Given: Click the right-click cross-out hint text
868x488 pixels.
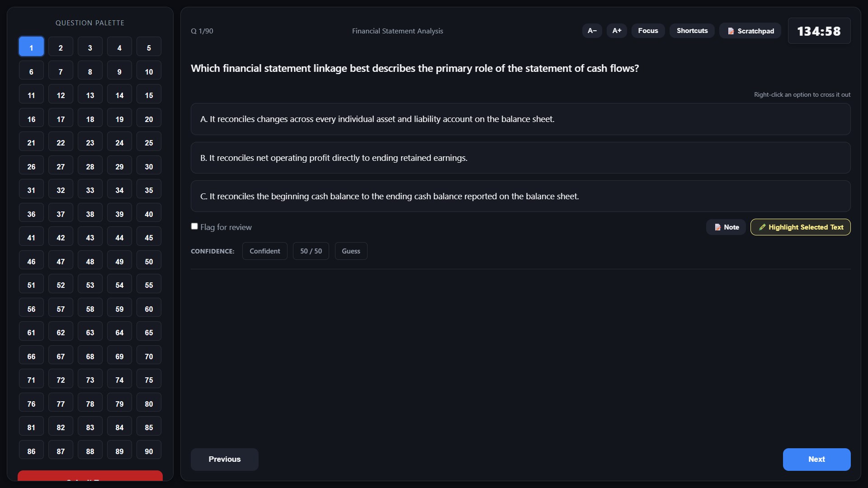Looking at the screenshot, I should point(802,94).
